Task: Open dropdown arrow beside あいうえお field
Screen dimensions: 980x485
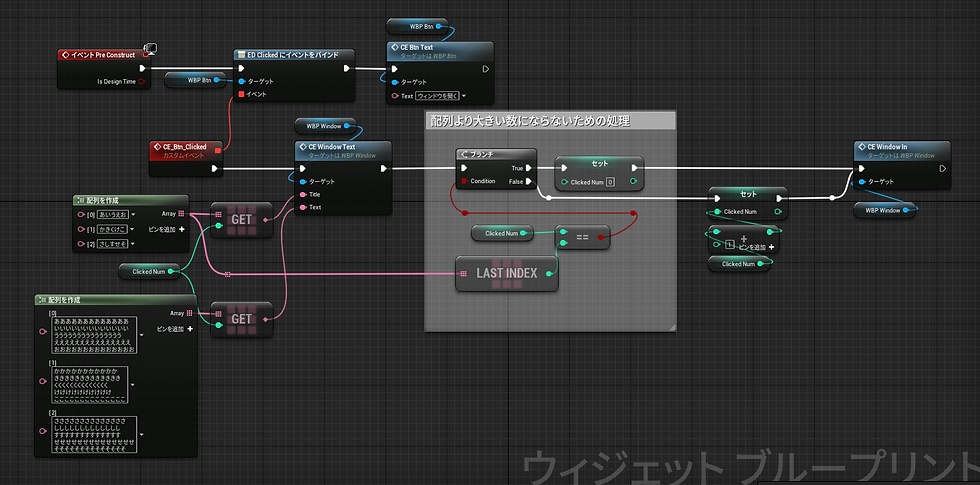Action: (132, 214)
